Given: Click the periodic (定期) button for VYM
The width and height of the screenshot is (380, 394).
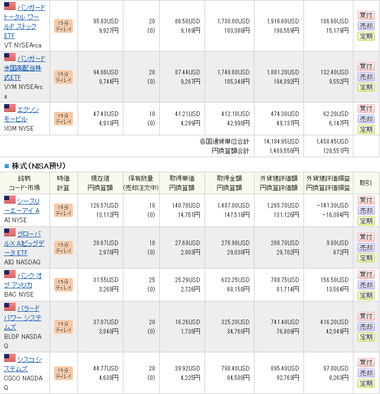Looking at the screenshot, I should (x=366, y=87).
